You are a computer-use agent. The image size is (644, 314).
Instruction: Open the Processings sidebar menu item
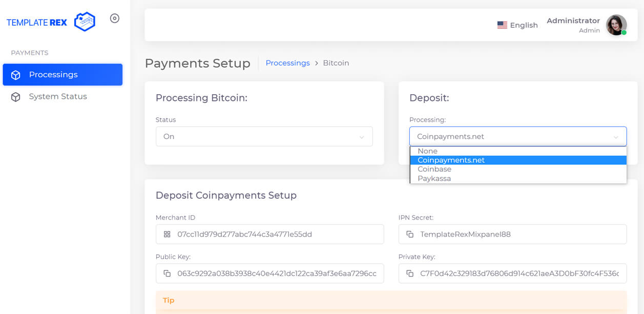[63, 75]
